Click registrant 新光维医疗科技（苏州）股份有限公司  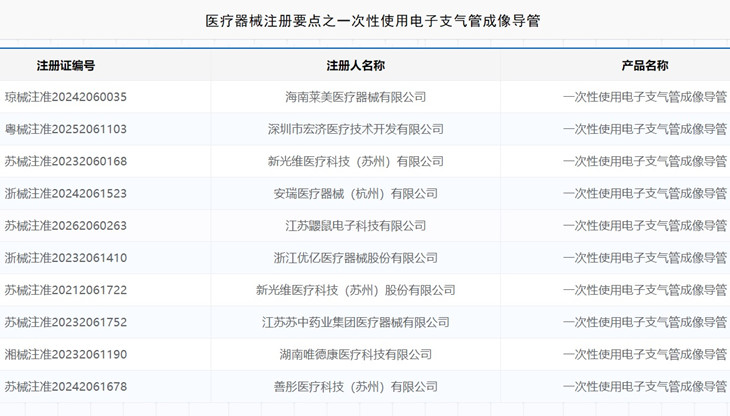356,290
